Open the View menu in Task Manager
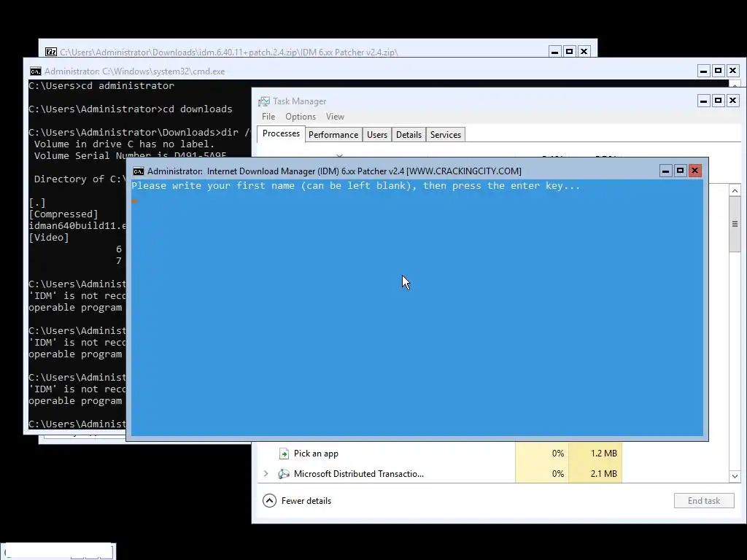747x560 pixels. (335, 117)
